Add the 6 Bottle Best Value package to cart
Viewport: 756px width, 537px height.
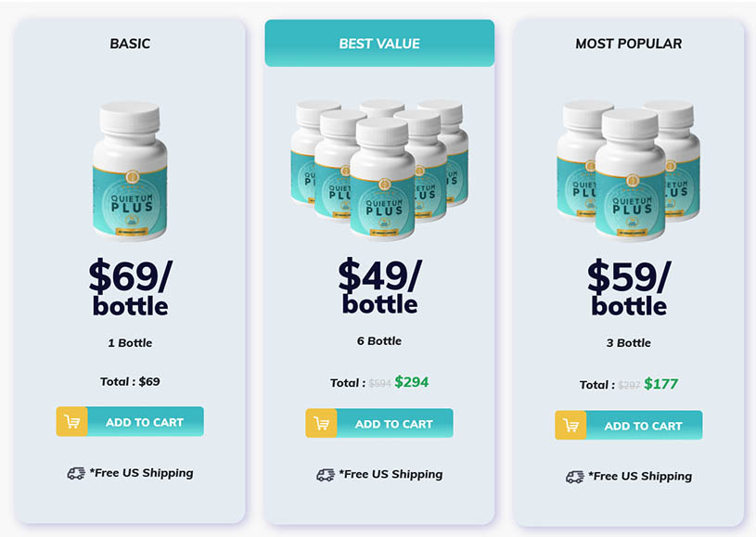click(x=379, y=424)
